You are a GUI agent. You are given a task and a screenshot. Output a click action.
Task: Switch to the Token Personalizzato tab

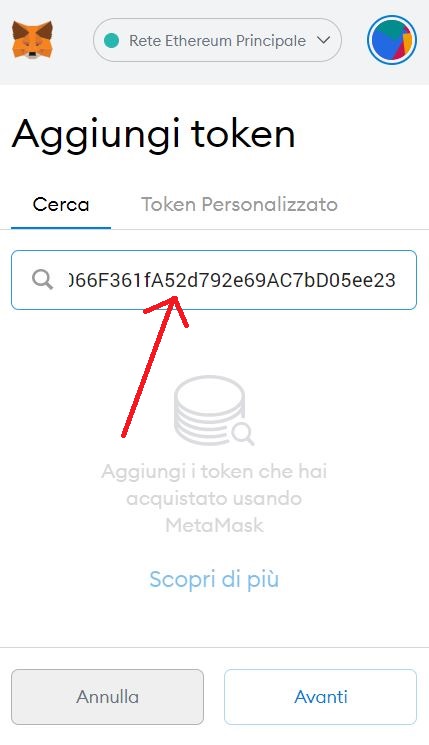point(239,204)
